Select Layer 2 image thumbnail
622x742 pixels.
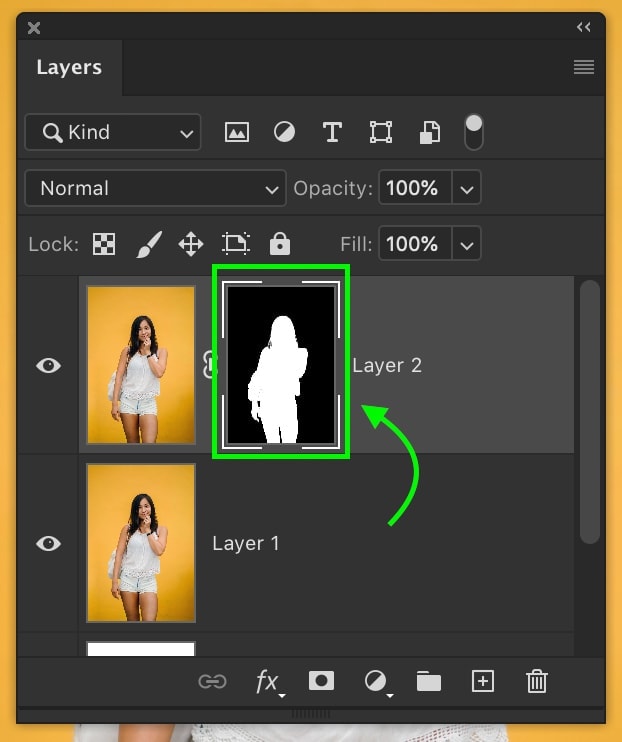click(x=141, y=365)
